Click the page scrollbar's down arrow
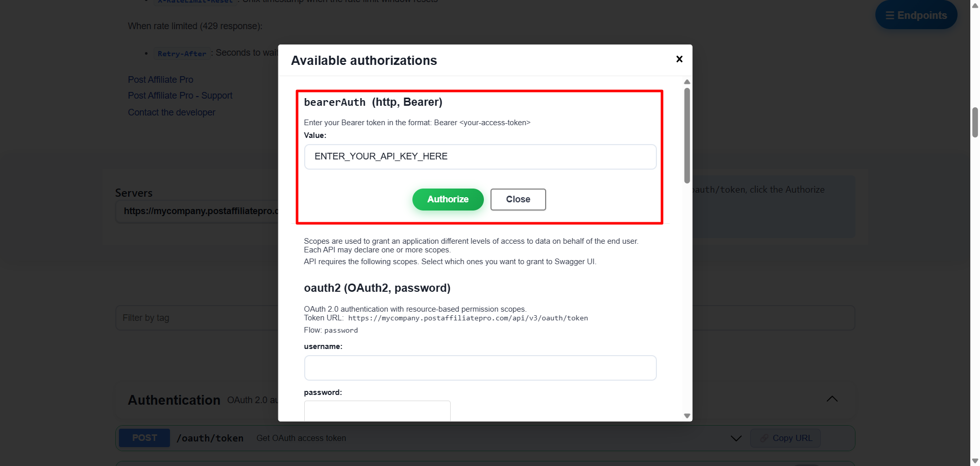Viewport: 980px width, 466px height. coord(975,461)
